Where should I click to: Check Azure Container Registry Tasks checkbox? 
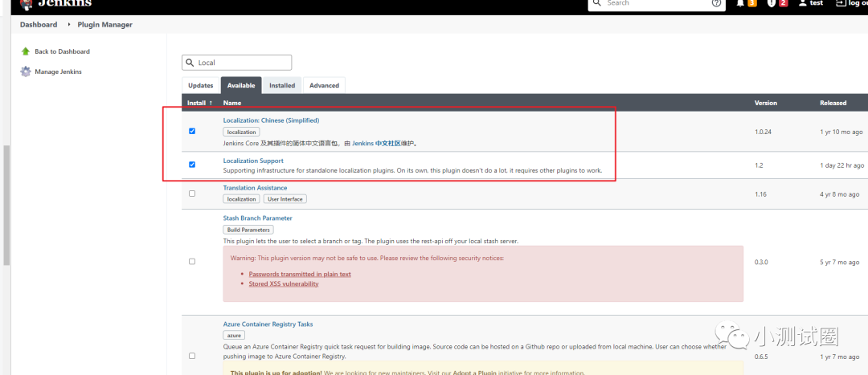click(x=192, y=356)
